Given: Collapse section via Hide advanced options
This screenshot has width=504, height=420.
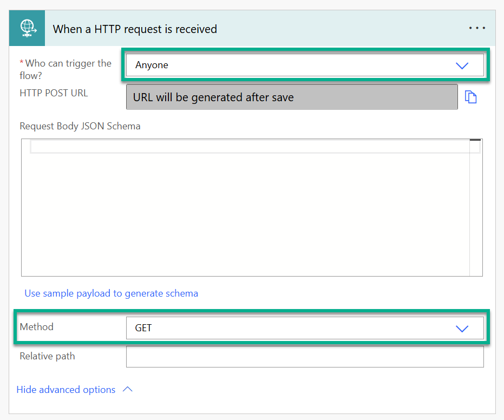Looking at the screenshot, I should pos(66,390).
